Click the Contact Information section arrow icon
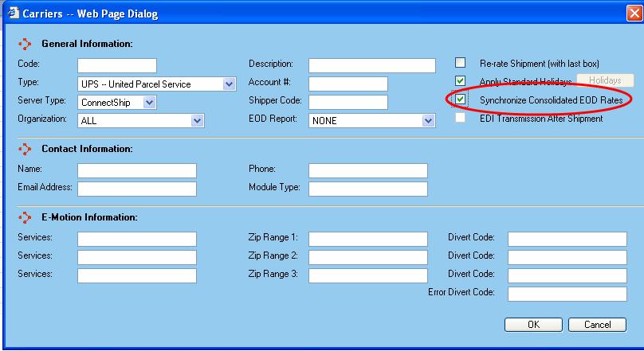644x351 pixels. pos(24,149)
